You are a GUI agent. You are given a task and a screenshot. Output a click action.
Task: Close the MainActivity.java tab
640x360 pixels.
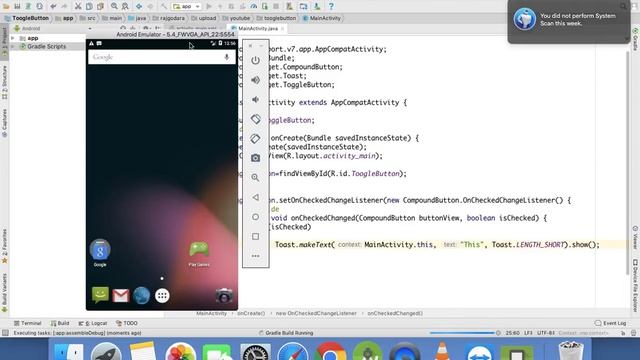[282, 29]
